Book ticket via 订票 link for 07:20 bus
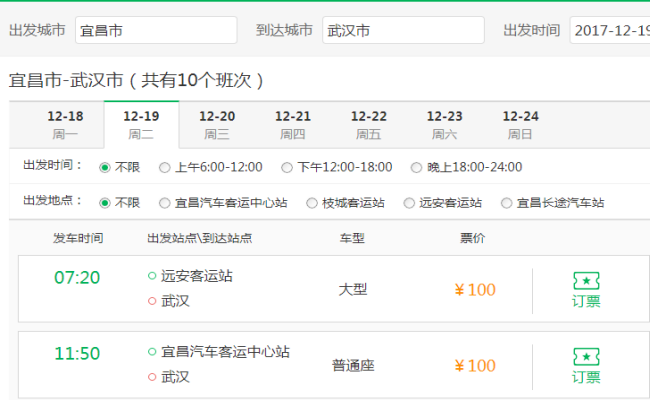 (586, 301)
